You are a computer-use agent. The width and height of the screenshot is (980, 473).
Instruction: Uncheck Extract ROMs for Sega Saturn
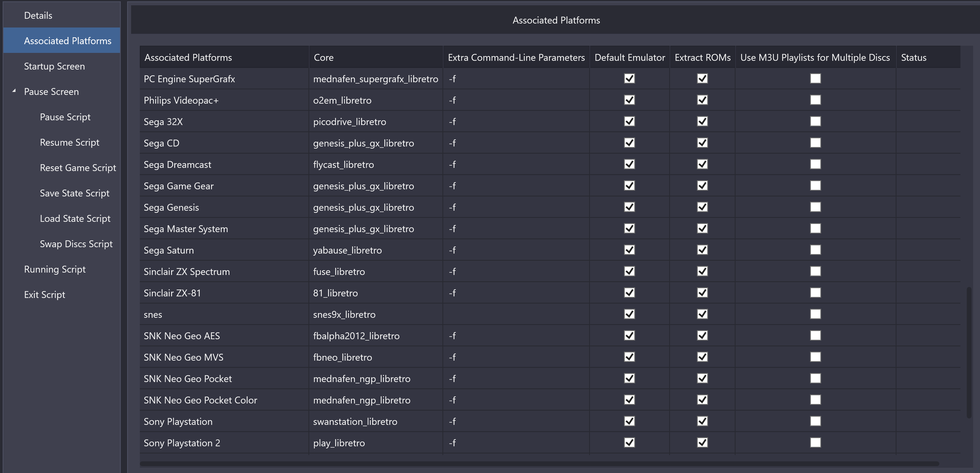tap(702, 250)
